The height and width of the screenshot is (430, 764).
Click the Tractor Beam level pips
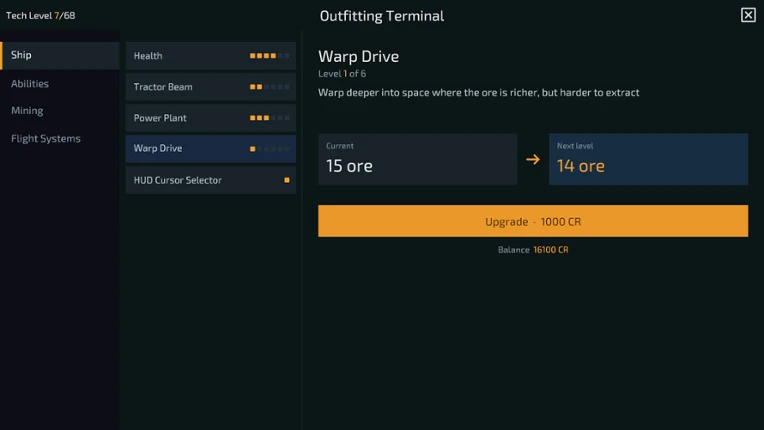(269, 87)
